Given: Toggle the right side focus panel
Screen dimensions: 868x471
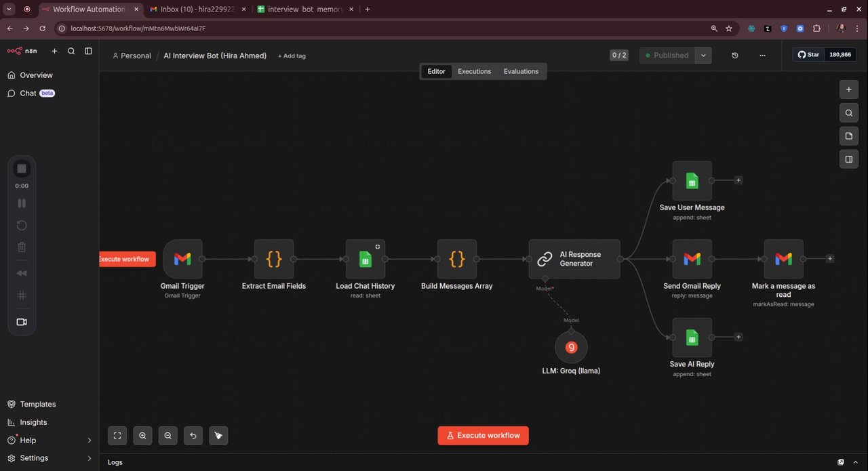Looking at the screenshot, I should (848, 159).
